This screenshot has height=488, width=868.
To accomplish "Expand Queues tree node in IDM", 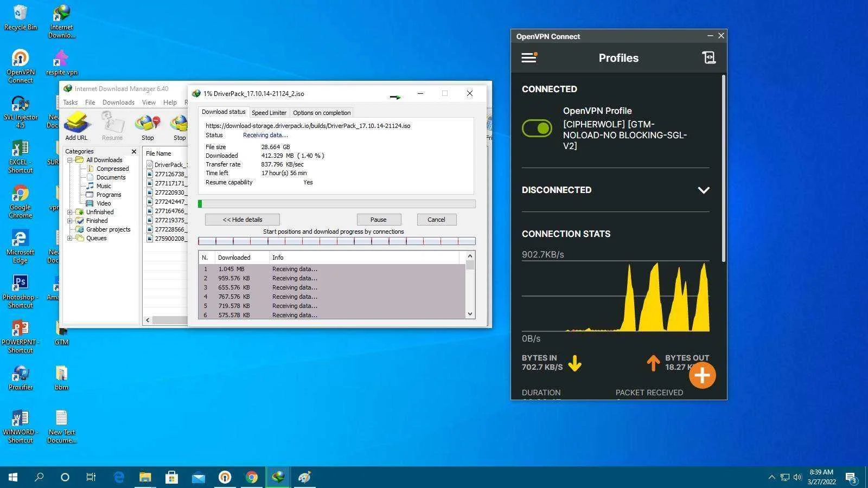I will (69, 238).
